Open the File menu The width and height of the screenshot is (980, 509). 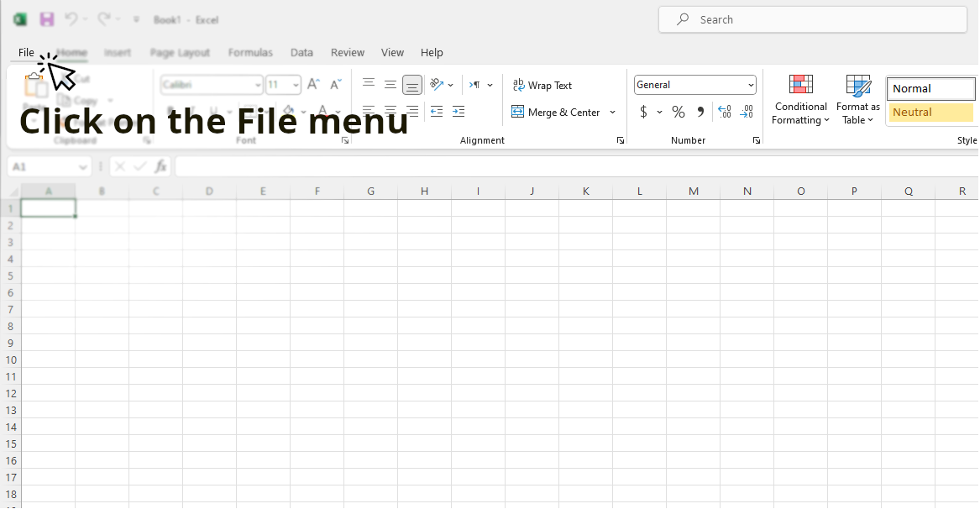(26, 53)
